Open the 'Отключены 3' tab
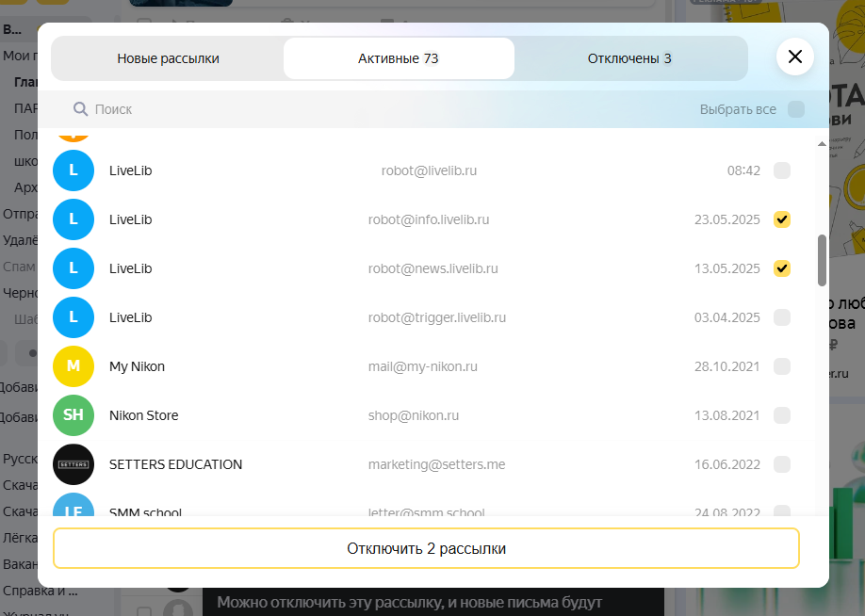865x616 pixels. (x=629, y=58)
